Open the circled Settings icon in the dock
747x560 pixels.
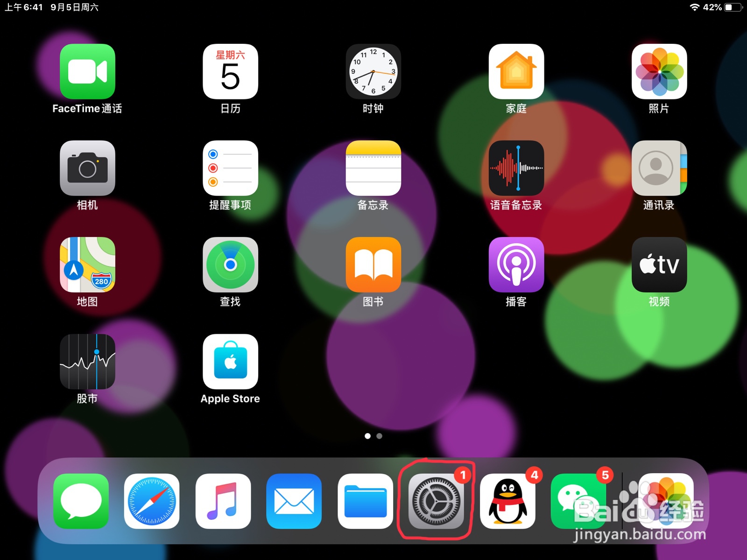[435, 502]
